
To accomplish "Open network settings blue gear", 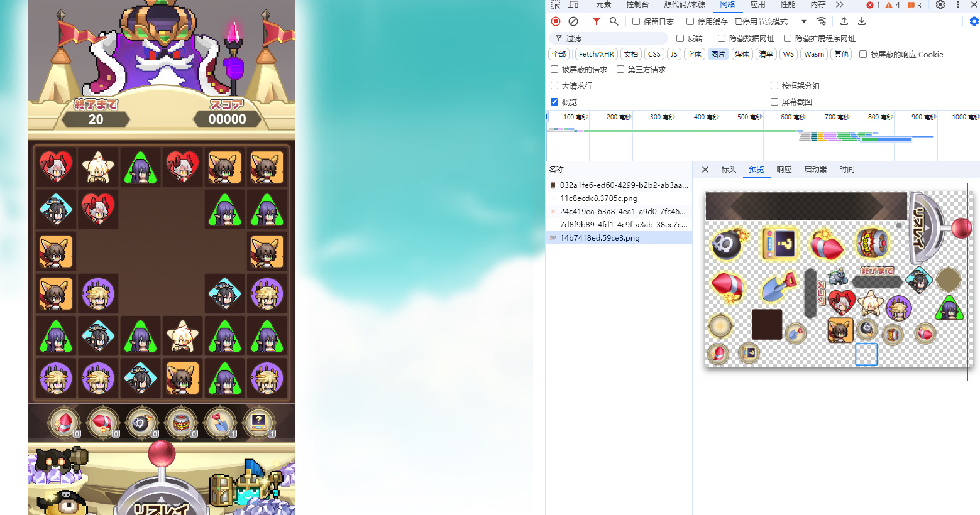I will (x=974, y=21).
